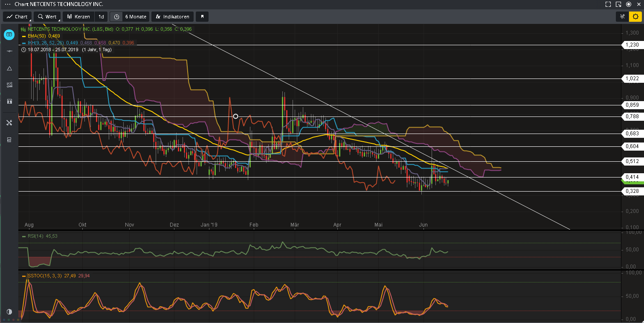Click the bookmark flag toolbar icon

pyautogui.click(x=202, y=17)
